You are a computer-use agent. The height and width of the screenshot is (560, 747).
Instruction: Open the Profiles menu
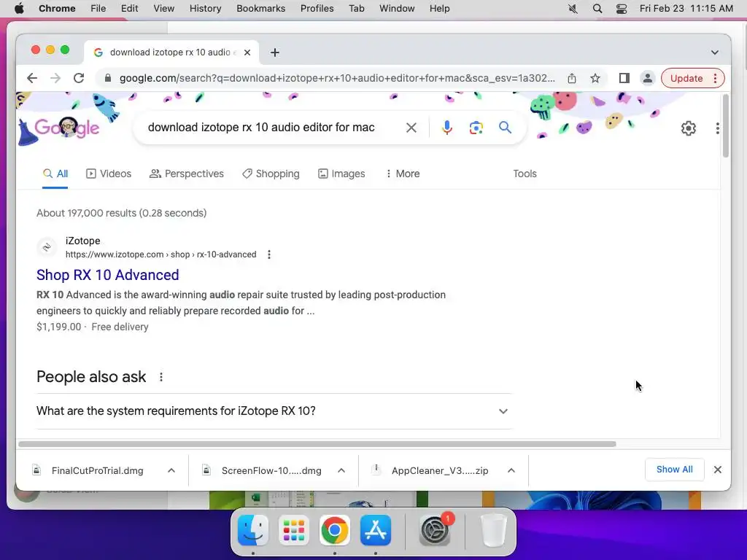(x=317, y=9)
